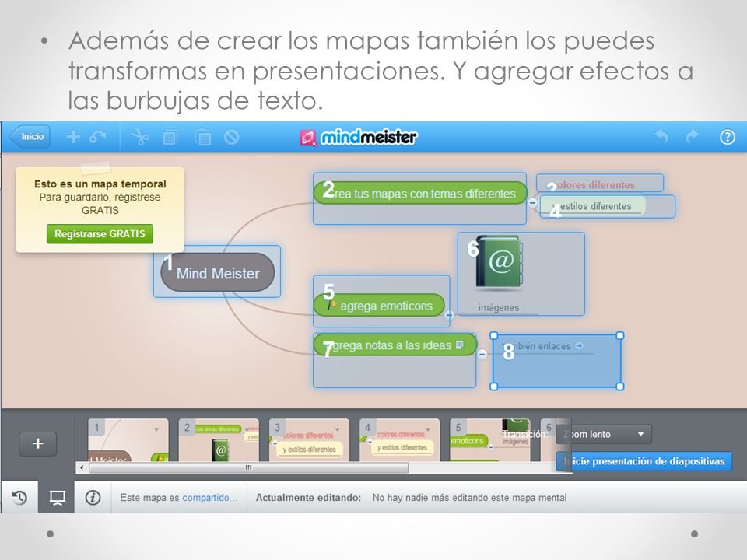
Task: Click the paste icon in the toolbar
Action: point(203,138)
